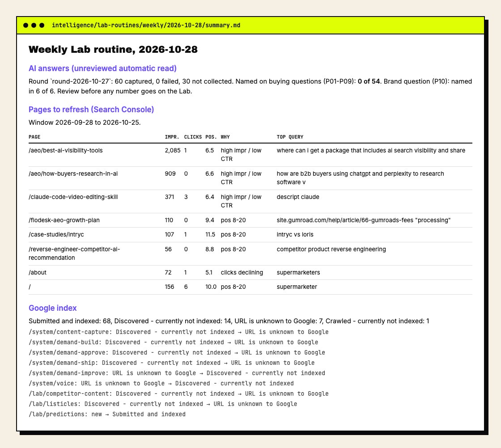Click the "Submitted and indexed: 68" summary line
Viewport: 501px width, 448px height.
[229, 321]
